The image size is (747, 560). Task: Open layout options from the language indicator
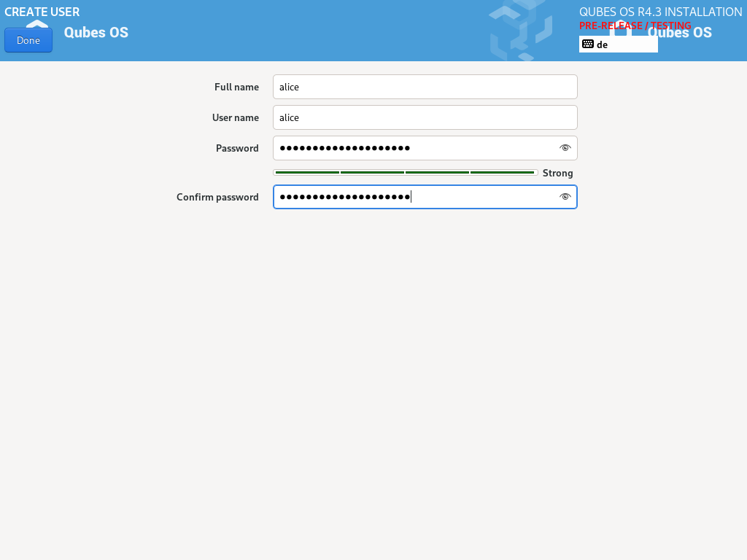(618, 44)
